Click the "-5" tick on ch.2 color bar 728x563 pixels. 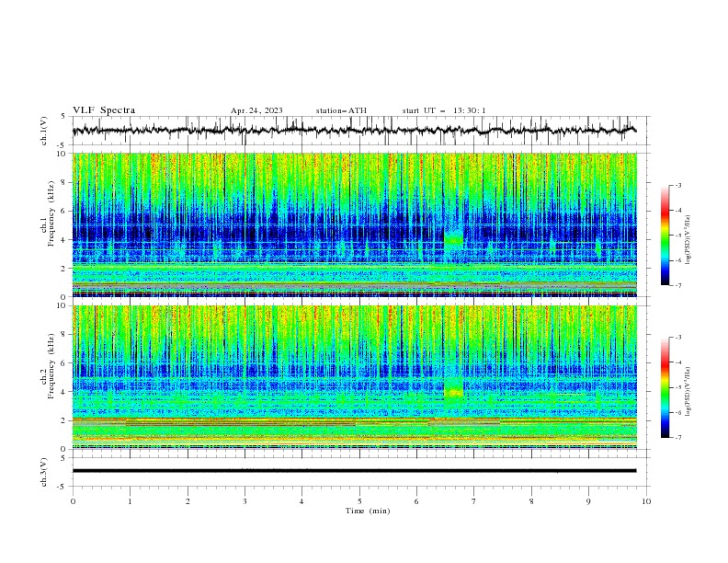(x=677, y=387)
